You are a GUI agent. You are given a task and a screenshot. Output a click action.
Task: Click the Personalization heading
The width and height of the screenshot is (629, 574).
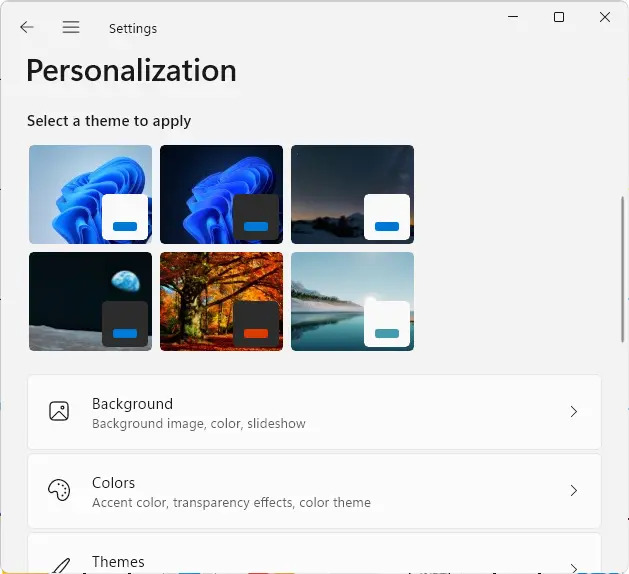(x=132, y=71)
